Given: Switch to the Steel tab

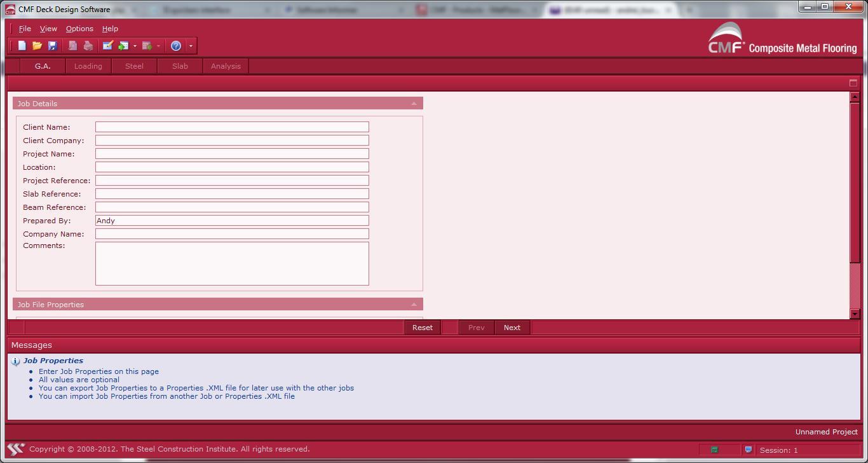Looking at the screenshot, I should tap(134, 66).
